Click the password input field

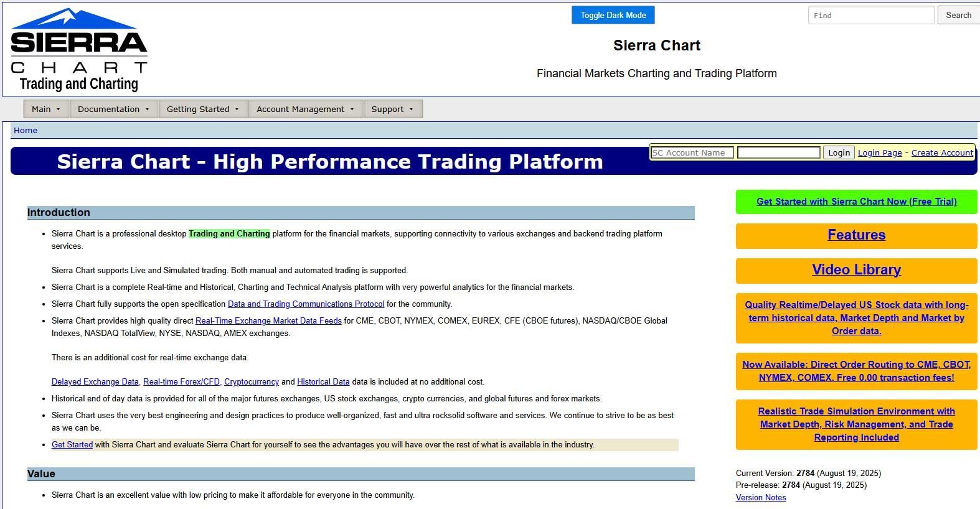(778, 152)
